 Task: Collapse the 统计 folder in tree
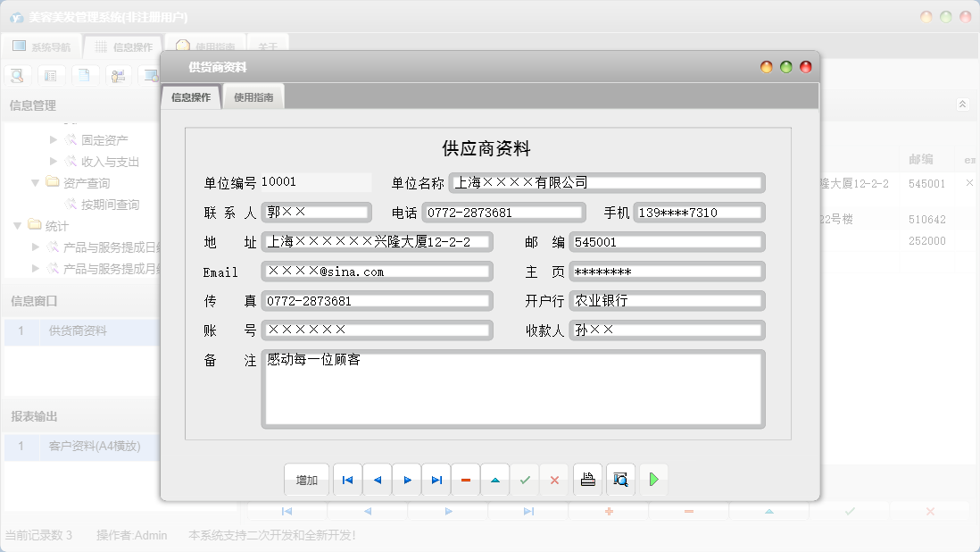(x=18, y=225)
